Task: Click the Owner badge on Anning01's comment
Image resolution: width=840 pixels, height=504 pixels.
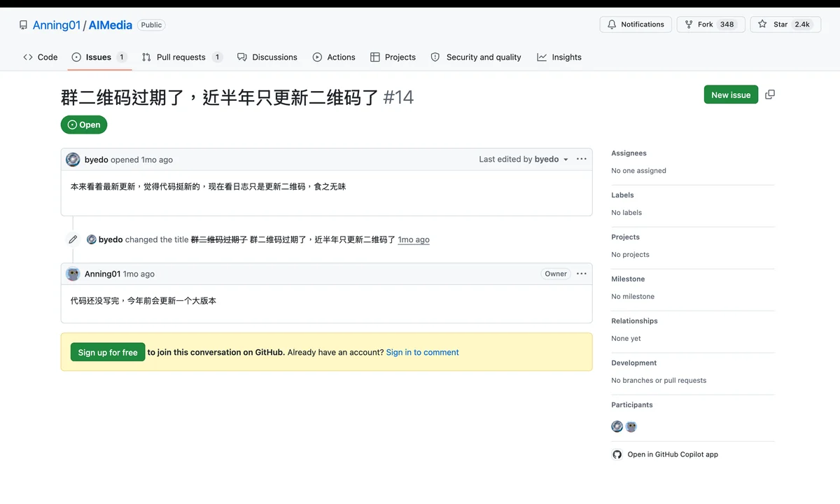Action: click(556, 274)
